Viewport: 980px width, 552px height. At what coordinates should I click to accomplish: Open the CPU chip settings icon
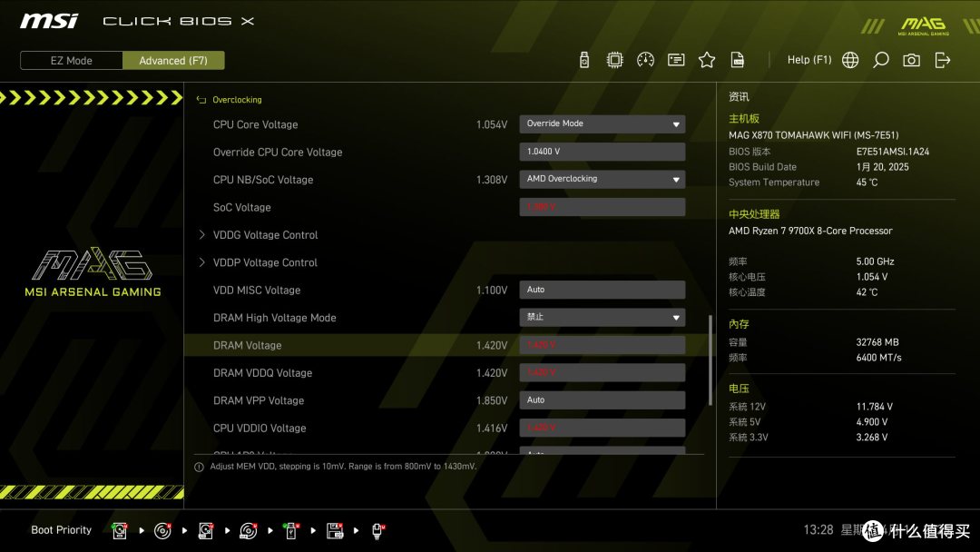point(614,60)
